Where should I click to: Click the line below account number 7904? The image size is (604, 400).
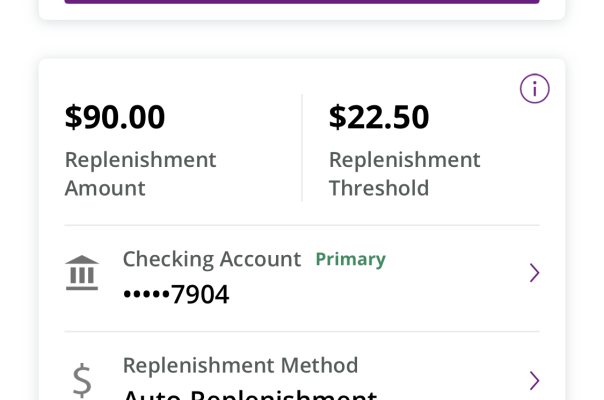tap(302, 331)
